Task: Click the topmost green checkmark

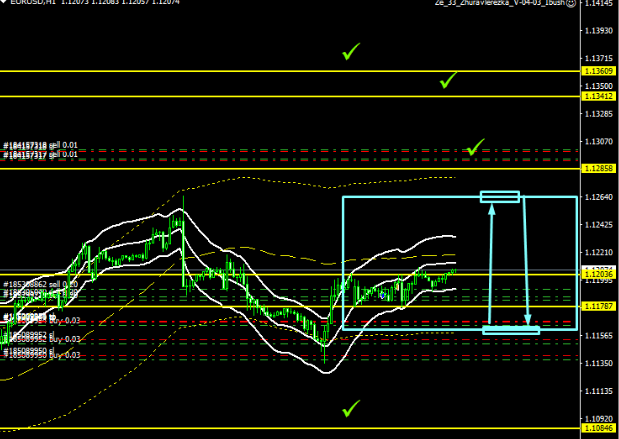Action: (x=350, y=51)
